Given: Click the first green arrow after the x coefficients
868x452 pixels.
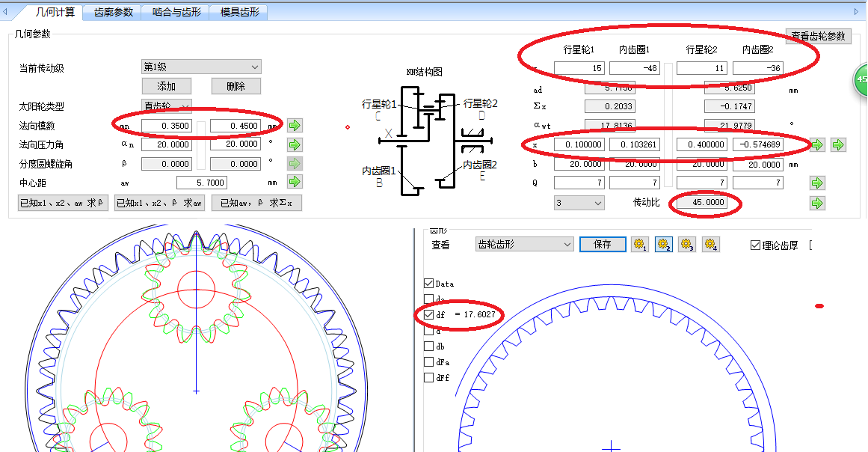Looking at the screenshot, I should point(817,145).
